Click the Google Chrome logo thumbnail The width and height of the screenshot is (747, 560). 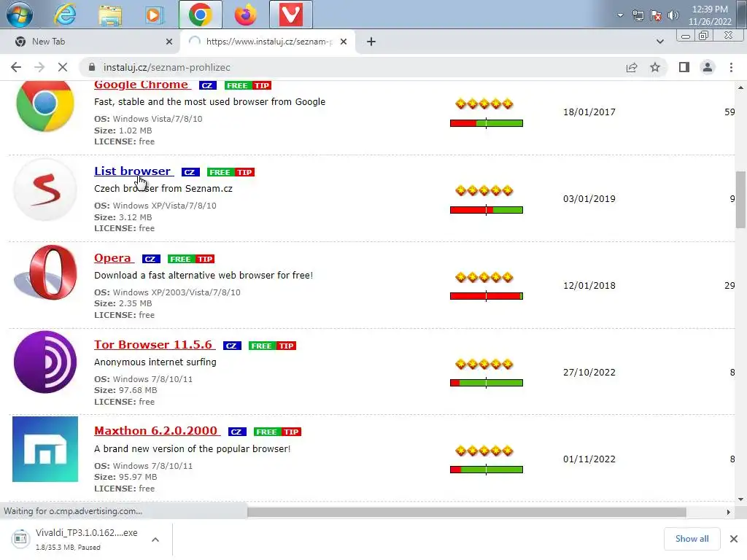pos(44,106)
